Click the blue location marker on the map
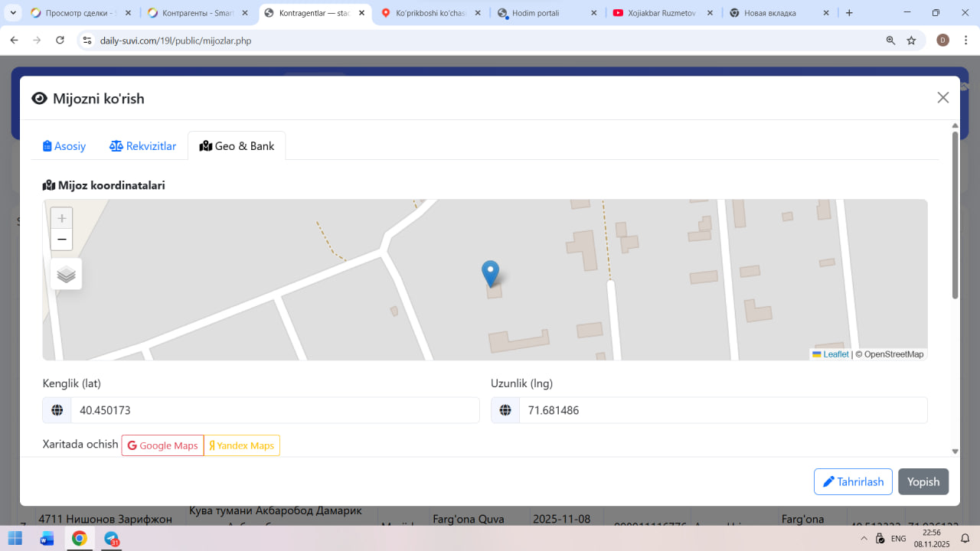The image size is (980, 551). [490, 273]
